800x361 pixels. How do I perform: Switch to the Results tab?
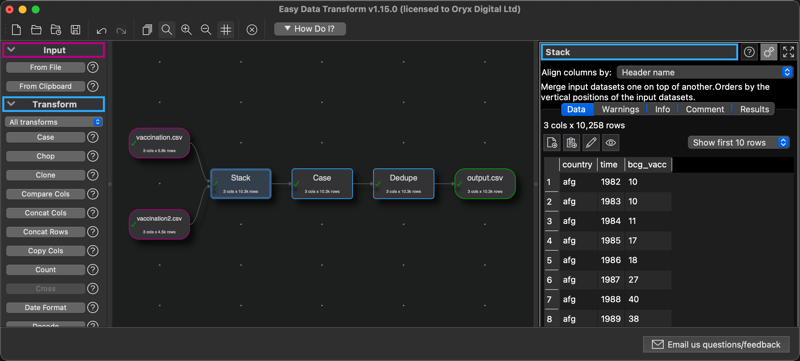(x=754, y=109)
